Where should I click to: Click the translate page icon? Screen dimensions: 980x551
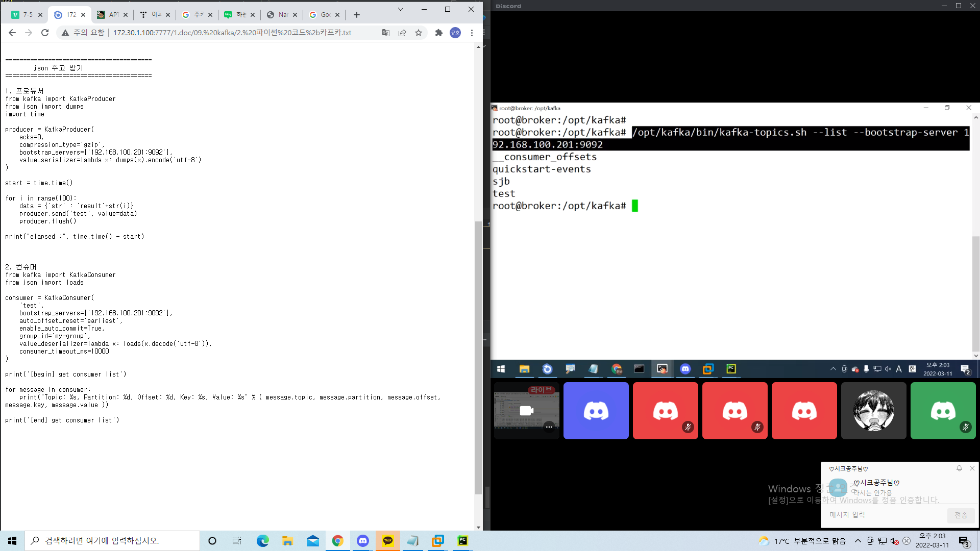[x=386, y=33]
